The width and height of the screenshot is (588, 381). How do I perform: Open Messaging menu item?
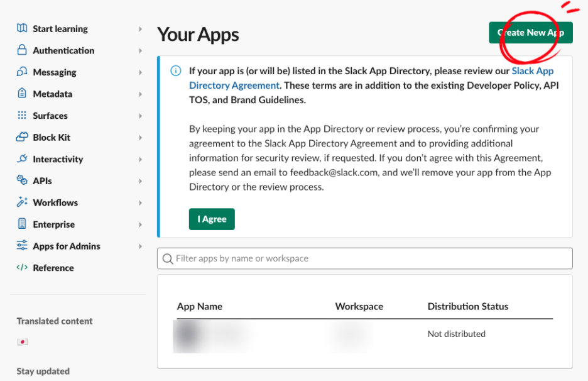click(x=55, y=72)
